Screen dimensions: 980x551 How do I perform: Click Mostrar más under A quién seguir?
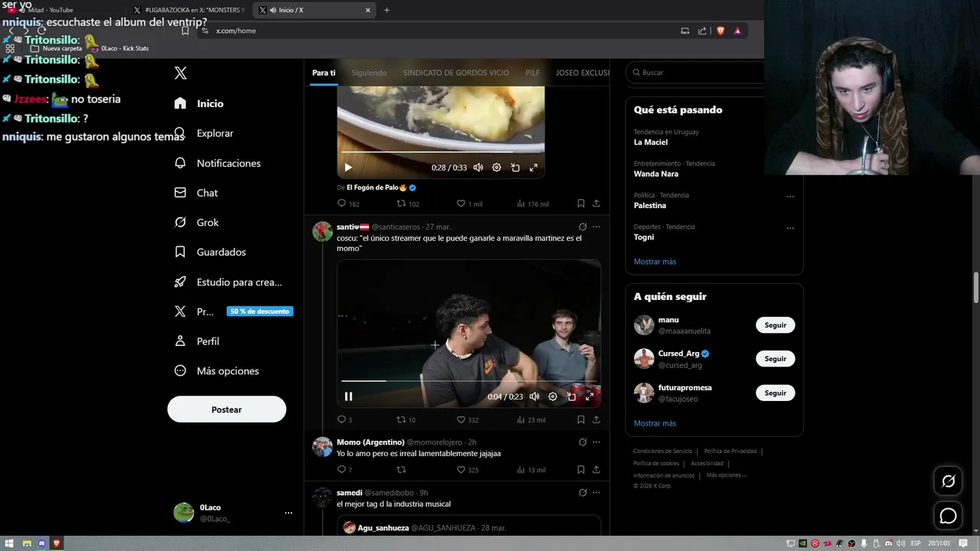(x=655, y=423)
